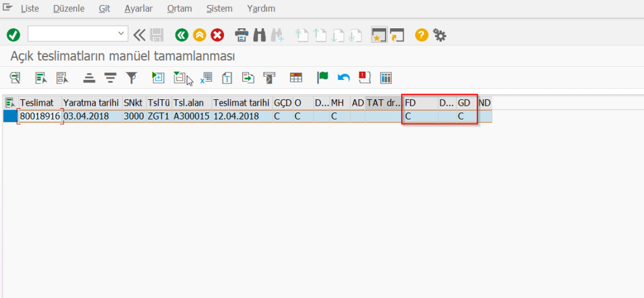
Task: Click the column chooser icon
Action: point(386,77)
